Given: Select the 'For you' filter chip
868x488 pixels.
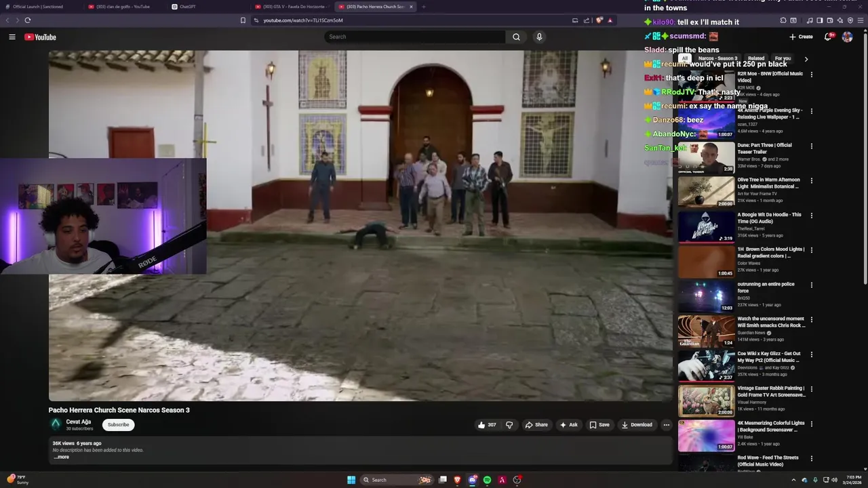Looking at the screenshot, I should 783,58.
